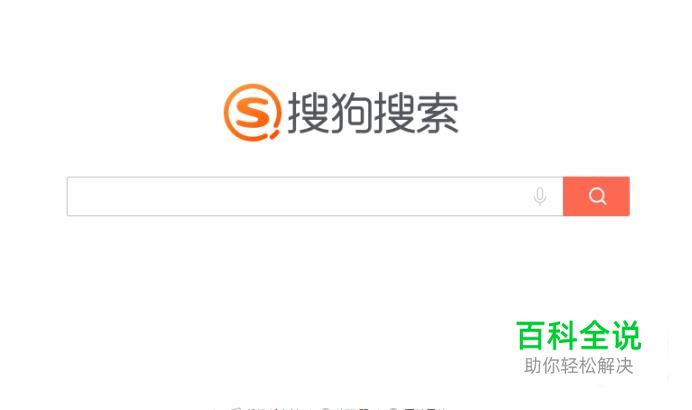Click the green 百科全说 watermark text

(x=578, y=335)
